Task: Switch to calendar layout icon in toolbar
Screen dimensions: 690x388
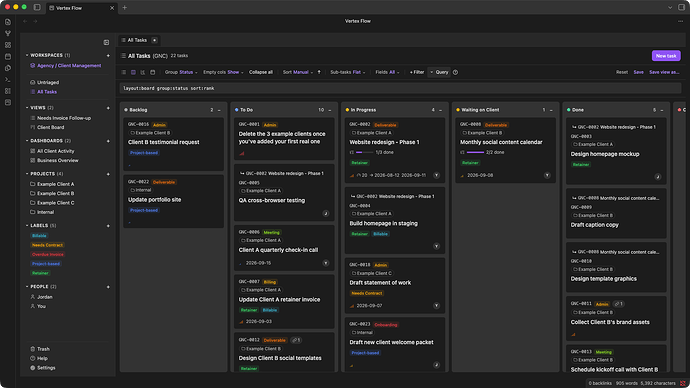Action: coord(153,72)
